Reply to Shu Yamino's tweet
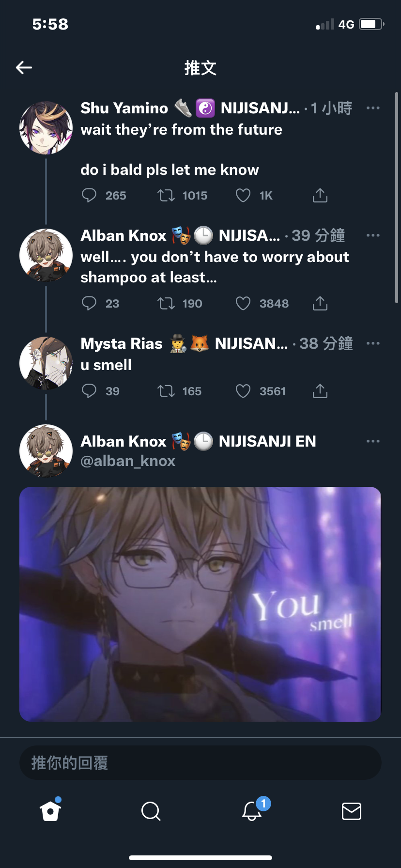This screenshot has width=401, height=868. 89,196
